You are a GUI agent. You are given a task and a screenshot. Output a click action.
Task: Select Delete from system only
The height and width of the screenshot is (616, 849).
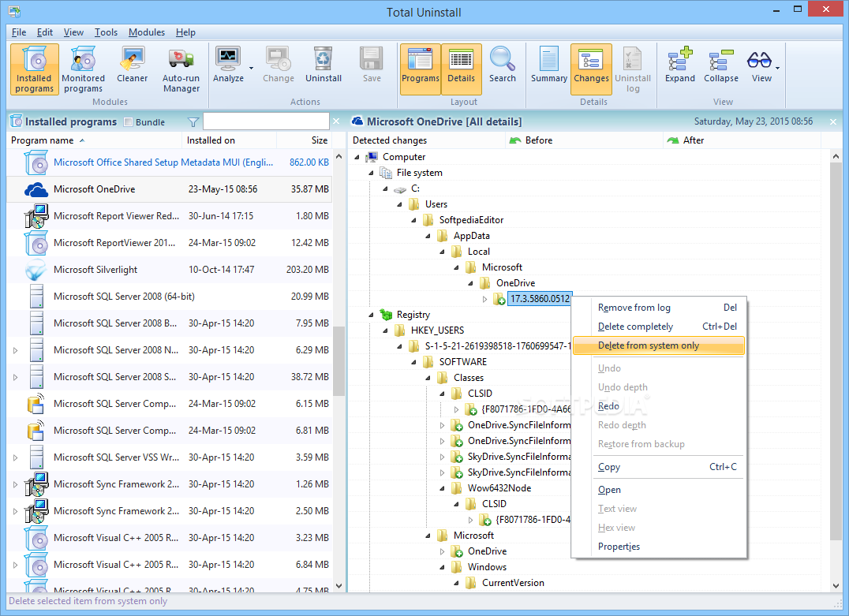pyautogui.click(x=659, y=345)
